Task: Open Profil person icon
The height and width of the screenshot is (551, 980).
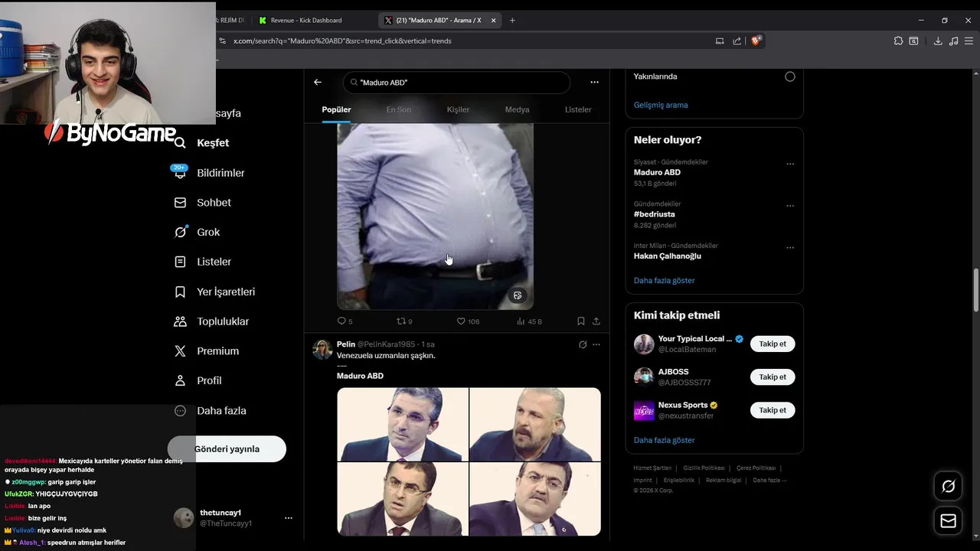Action: tap(180, 380)
